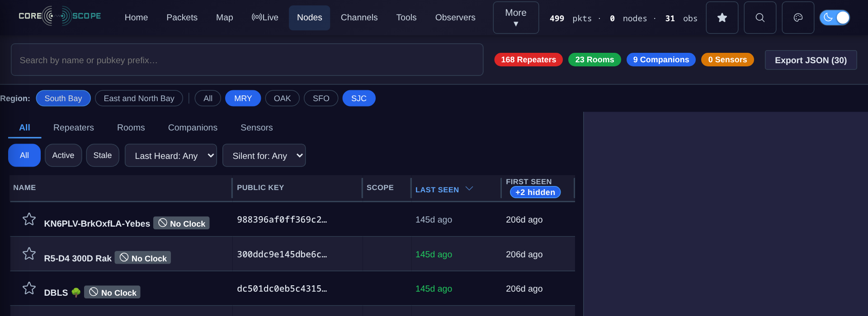Open Map page
The height and width of the screenshot is (316, 868).
pos(225,18)
